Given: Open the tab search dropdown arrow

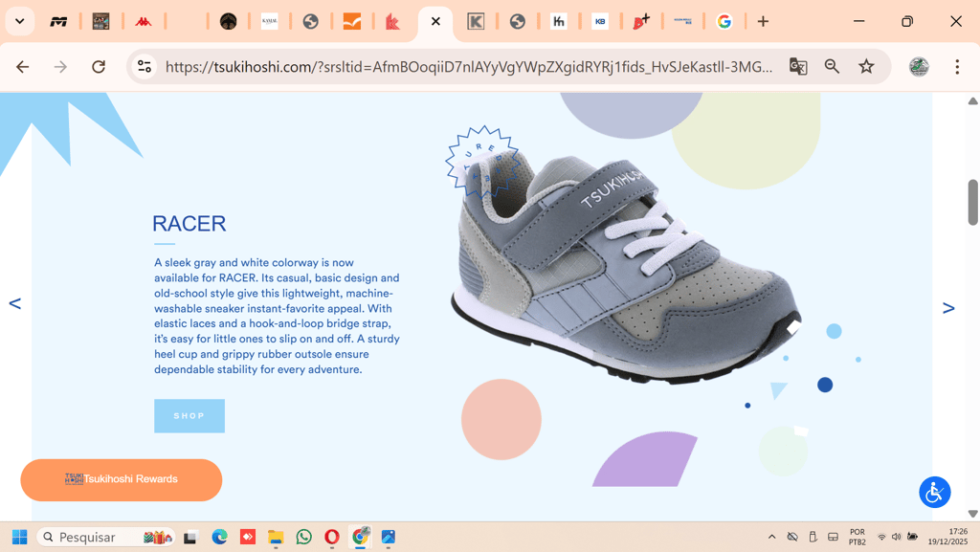Looking at the screenshot, I should [x=20, y=21].
